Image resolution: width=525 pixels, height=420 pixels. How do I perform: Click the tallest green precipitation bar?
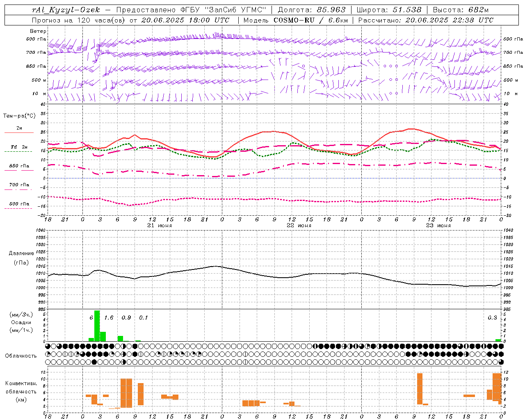tap(97, 326)
